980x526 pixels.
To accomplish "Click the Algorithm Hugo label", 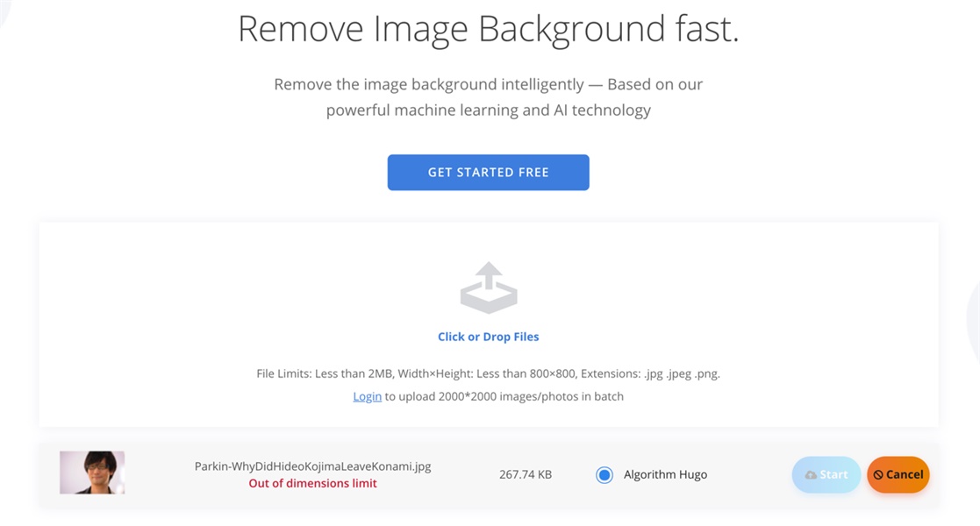I will (x=665, y=474).
